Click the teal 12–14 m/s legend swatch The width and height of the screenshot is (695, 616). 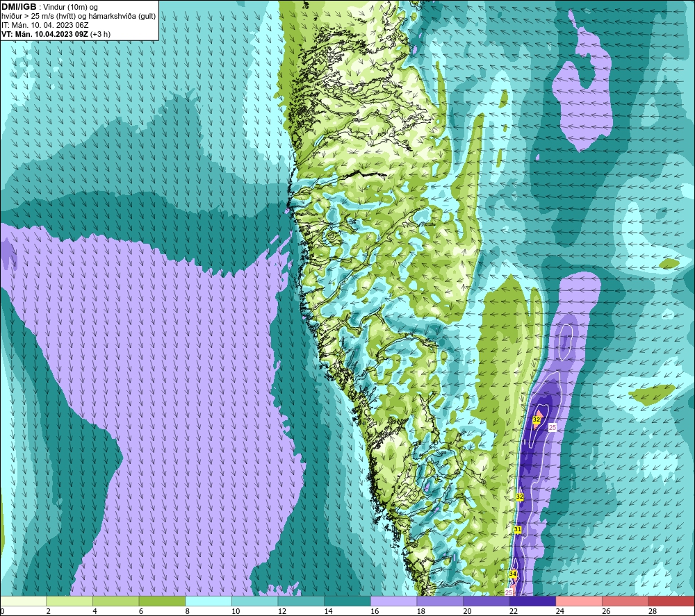tap(301, 601)
